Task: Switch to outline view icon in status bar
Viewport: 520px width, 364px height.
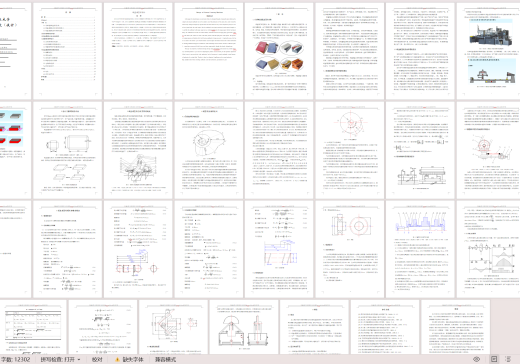Action: pyautogui.click(x=508, y=359)
